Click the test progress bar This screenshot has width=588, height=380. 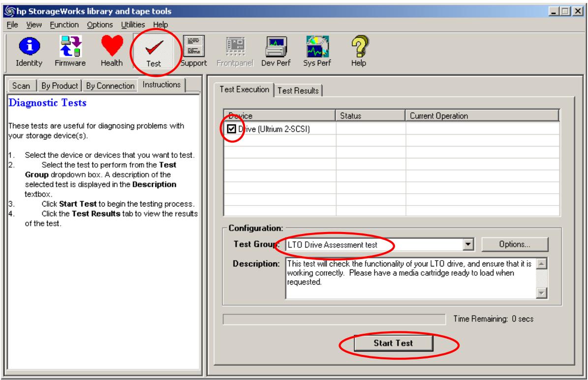[334, 320]
